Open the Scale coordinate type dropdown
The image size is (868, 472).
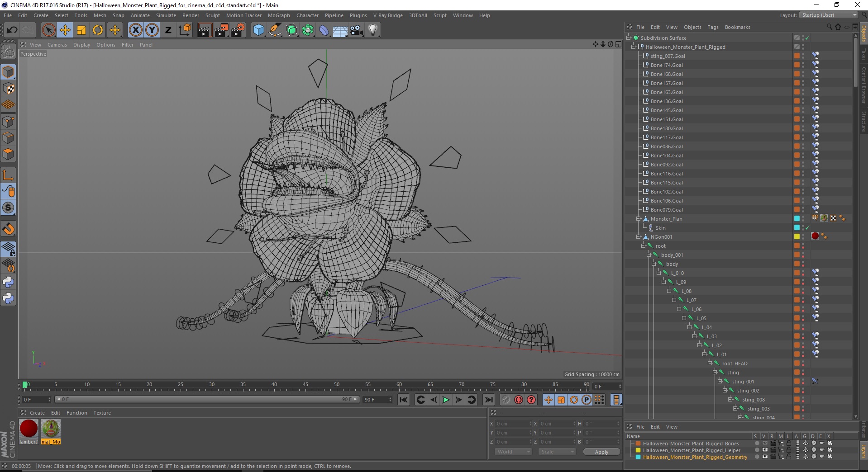[557, 452]
